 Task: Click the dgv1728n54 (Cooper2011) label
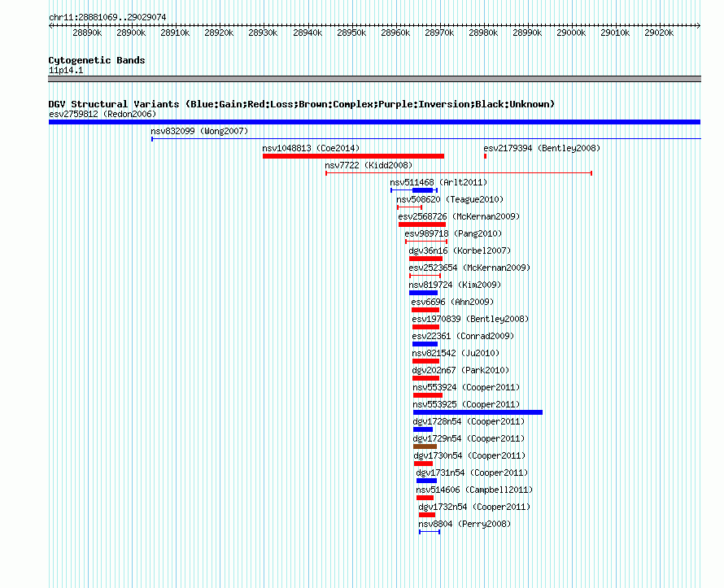pyautogui.click(x=469, y=421)
